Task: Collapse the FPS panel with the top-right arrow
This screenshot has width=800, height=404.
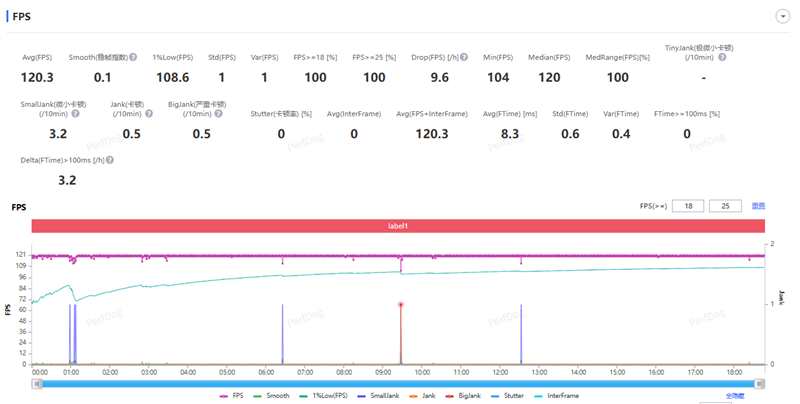Action: coord(783,17)
